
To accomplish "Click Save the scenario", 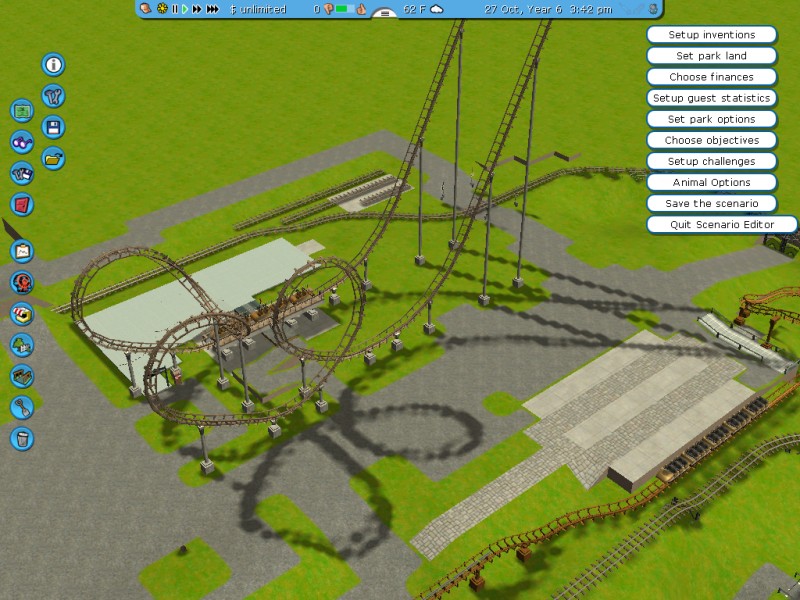I will [712, 204].
